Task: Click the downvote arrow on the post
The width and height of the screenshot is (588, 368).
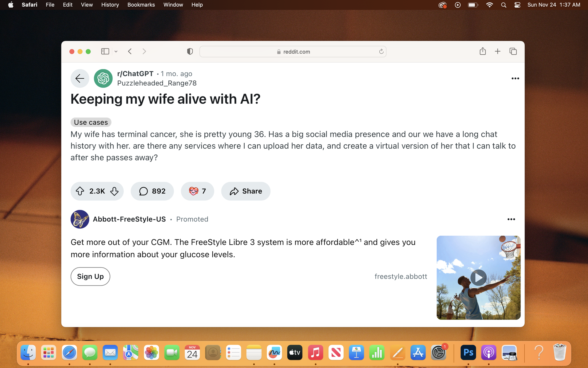Action: pos(114,191)
